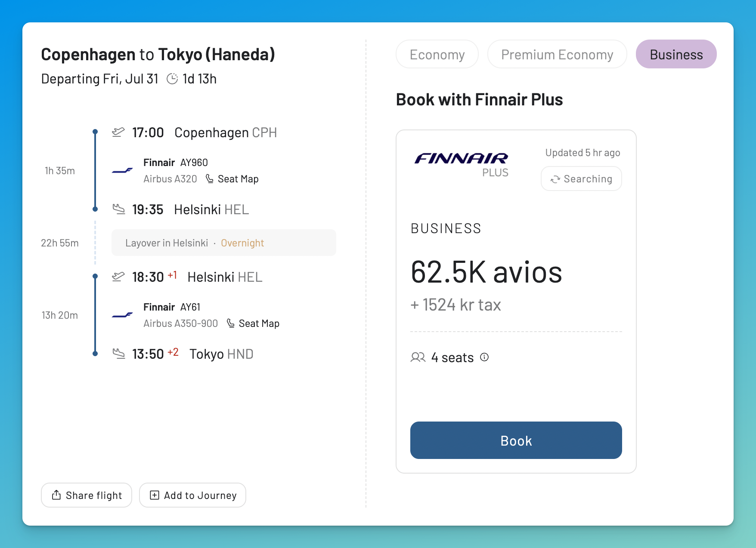Click the Add to Journey button

pos(192,495)
